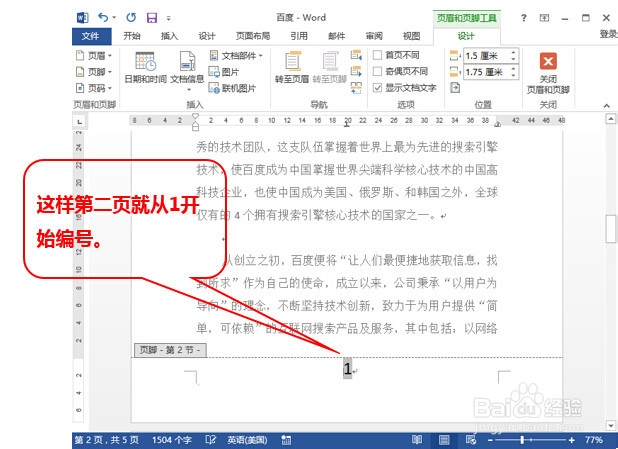Click 转至页眉 go to header
The height and width of the screenshot is (449, 618).
[x=292, y=67]
